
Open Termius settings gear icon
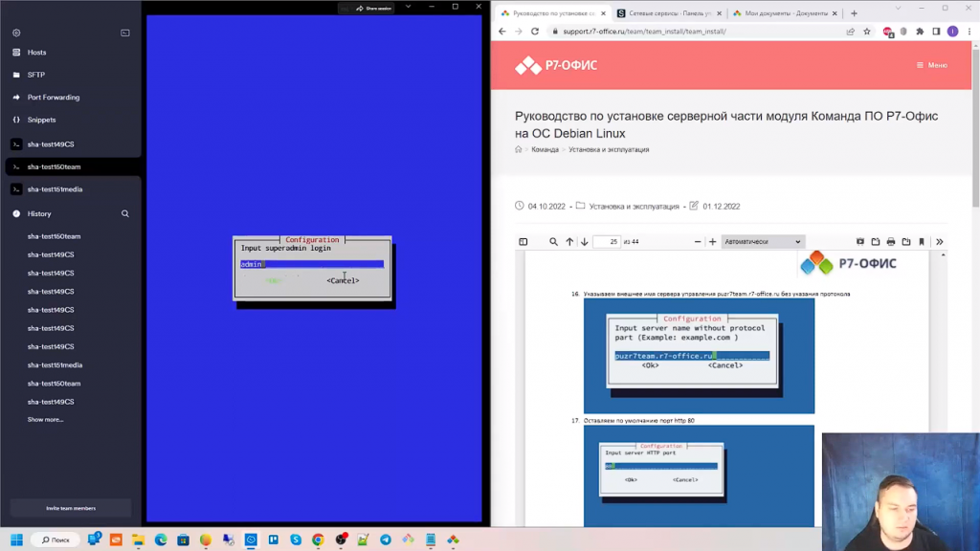click(x=16, y=33)
